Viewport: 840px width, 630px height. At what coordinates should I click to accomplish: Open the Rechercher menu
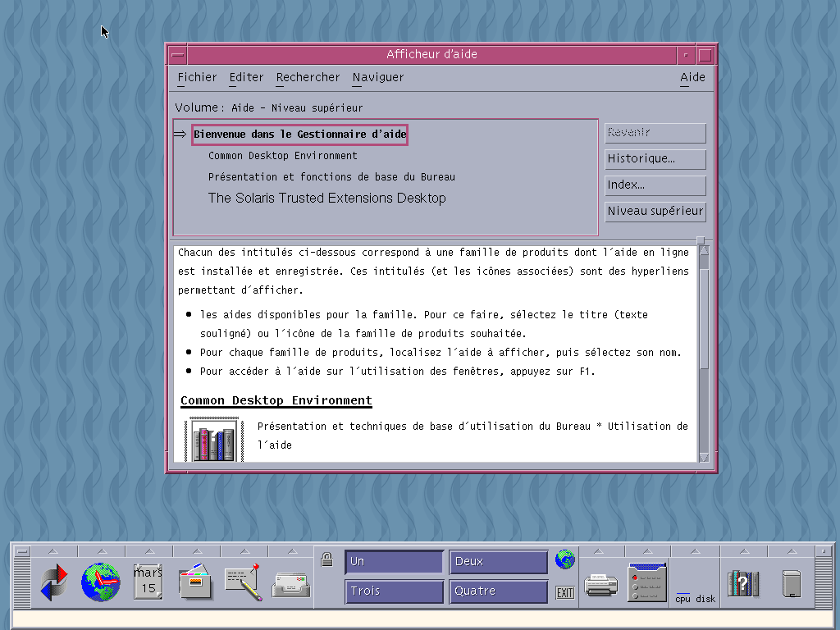pos(308,77)
